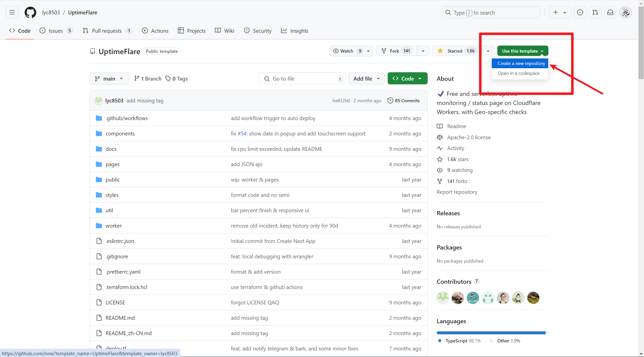The width and height of the screenshot is (644, 357).
Task: Open the first contributor avatar
Action: click(x=442, y=298)
